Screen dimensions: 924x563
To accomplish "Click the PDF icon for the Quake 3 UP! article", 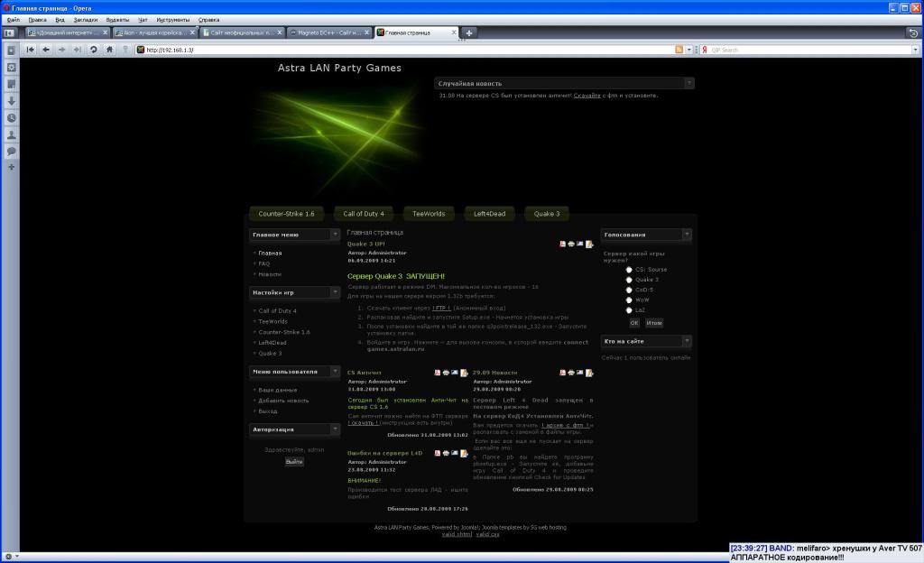I will 562,244.
